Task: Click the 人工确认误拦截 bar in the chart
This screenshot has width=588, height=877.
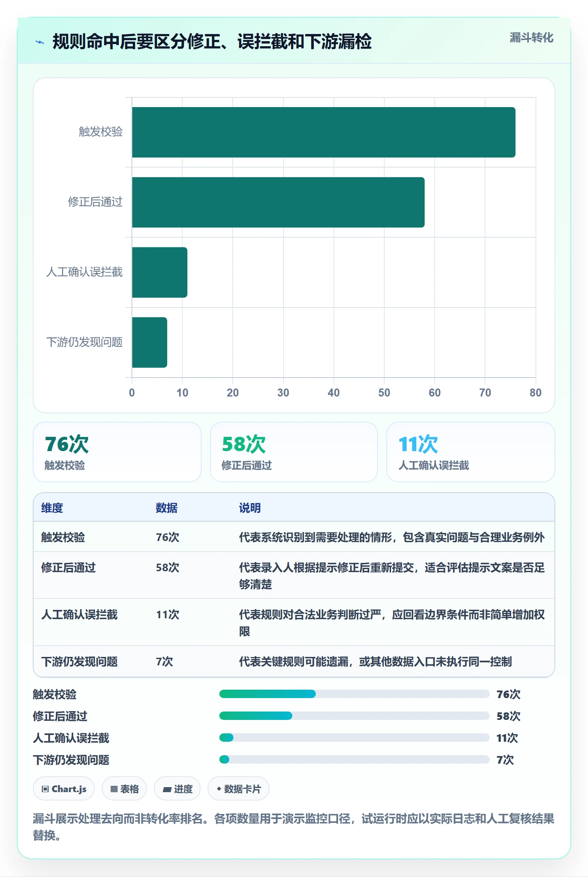Action: pyautogui.click(x=160, y=272)
